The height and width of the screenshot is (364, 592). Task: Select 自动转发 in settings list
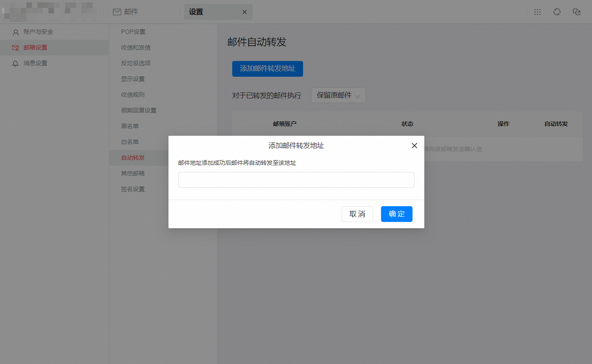coord(133,158)
